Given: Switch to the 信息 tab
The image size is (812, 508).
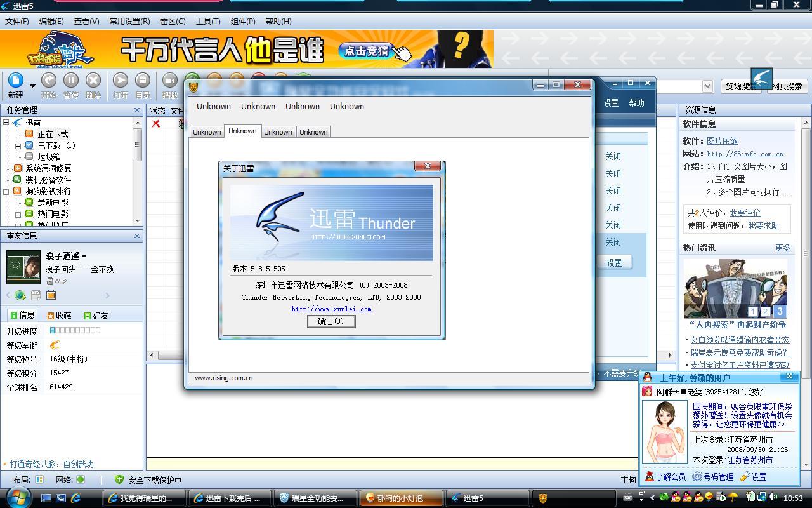Looking at the screenshot, I should [22, 315].
